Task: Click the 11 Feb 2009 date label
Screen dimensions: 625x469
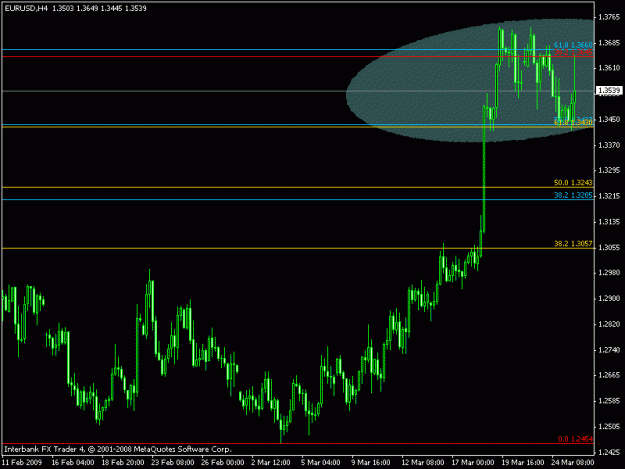Action: (x=22, y=463)
